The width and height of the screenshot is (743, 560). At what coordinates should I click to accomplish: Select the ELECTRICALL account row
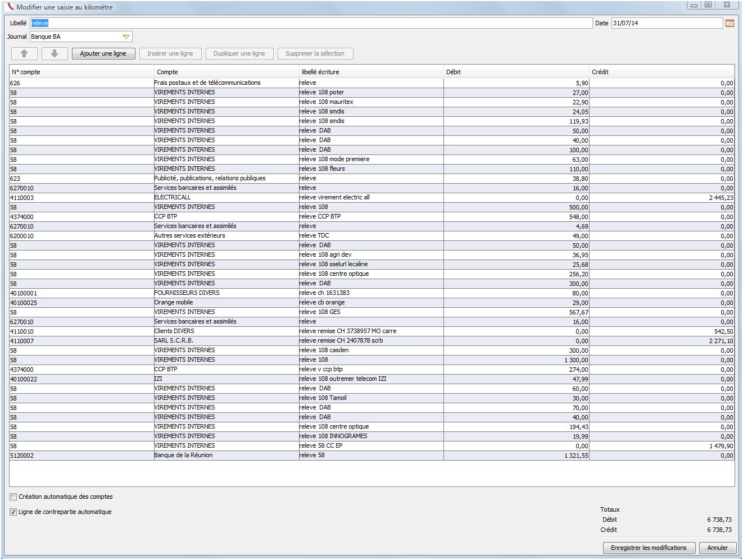coord(173,198)
